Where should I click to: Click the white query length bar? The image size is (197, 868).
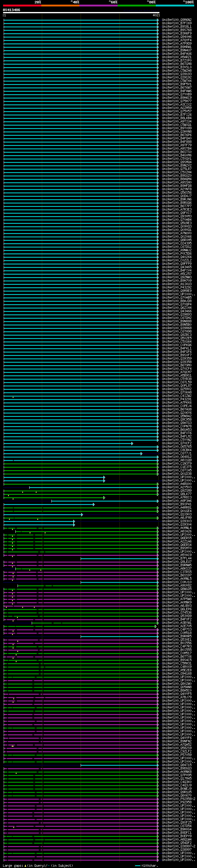81,12
